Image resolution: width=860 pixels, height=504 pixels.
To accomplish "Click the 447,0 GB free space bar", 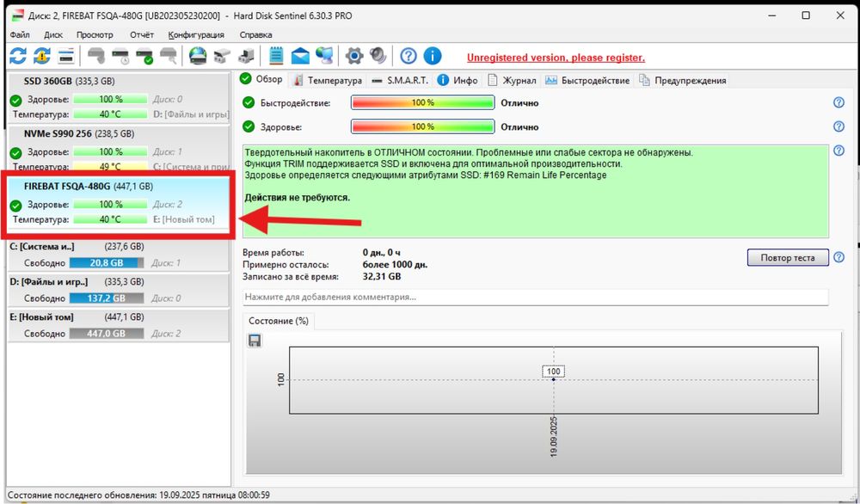I will click(x=107, y=334).
